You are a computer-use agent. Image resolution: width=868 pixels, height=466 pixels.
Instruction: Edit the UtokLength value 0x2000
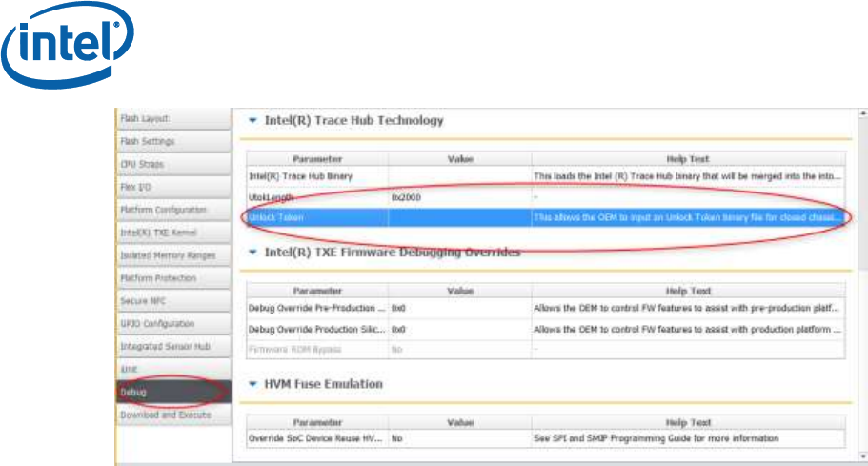460,197
